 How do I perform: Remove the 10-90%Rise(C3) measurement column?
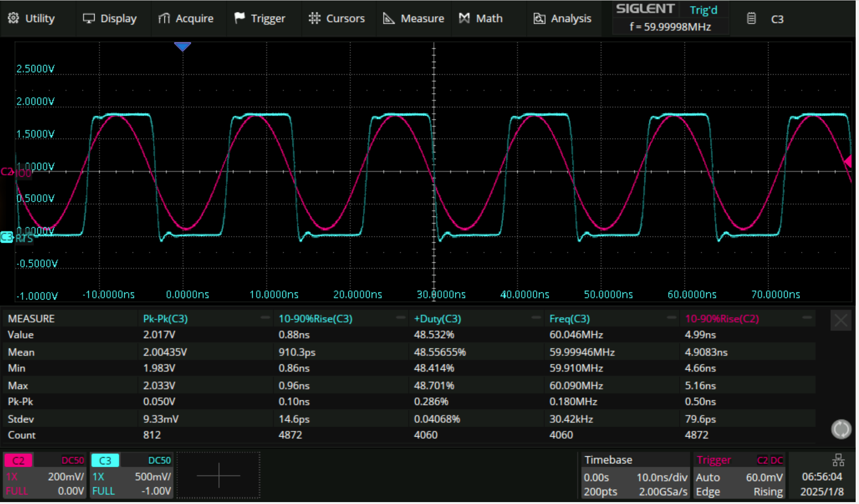click(401, 318)
